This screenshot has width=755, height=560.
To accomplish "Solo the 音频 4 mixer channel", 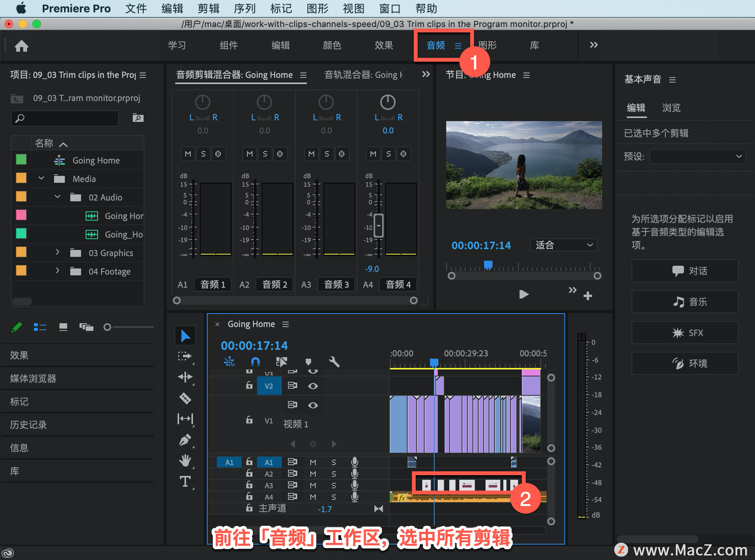I will [x=388, y=154].
